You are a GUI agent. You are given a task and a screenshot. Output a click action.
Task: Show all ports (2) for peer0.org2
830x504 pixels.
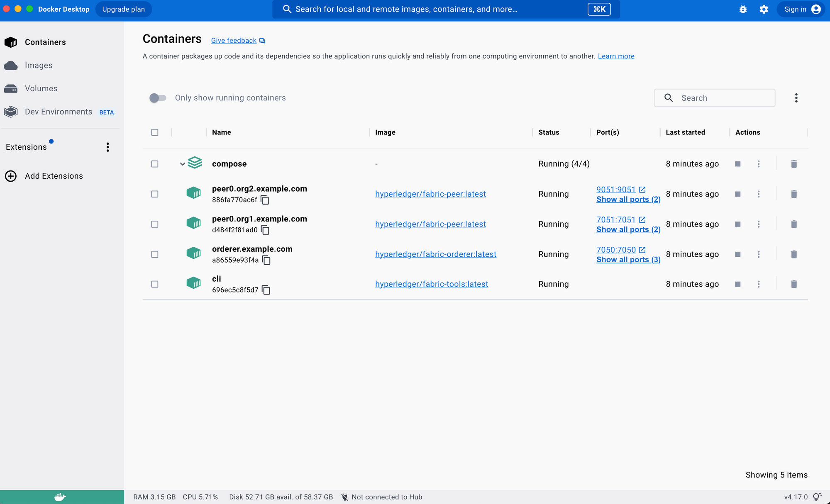pos(628,200)
